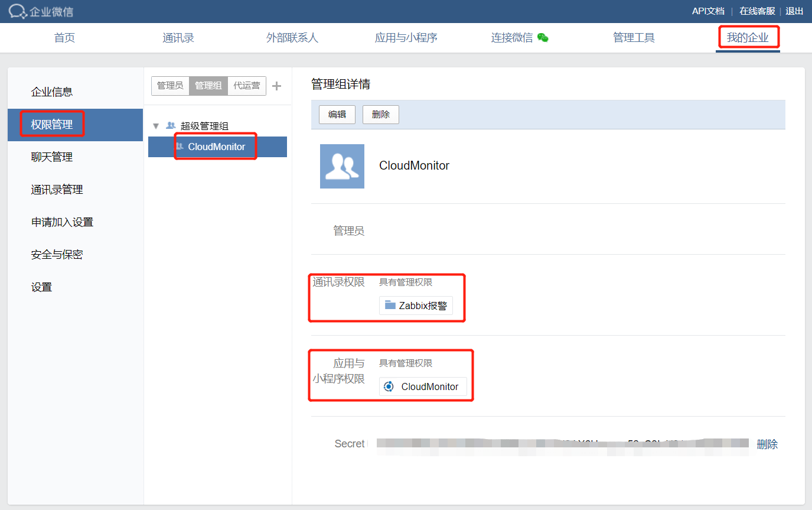Viewport: 812px width, 510px height.
Task: Open the API文档 link
Action: pyautogui.click(x=708, y=11)
